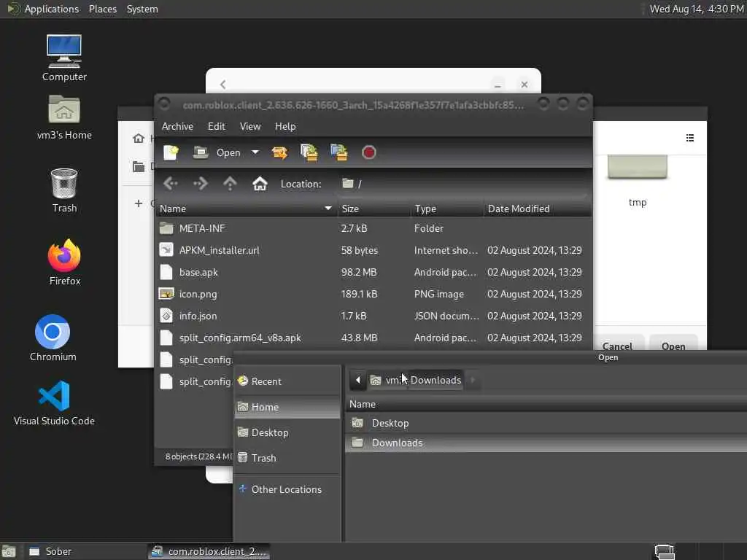Select base.apk file

click(x=374, y=272)
